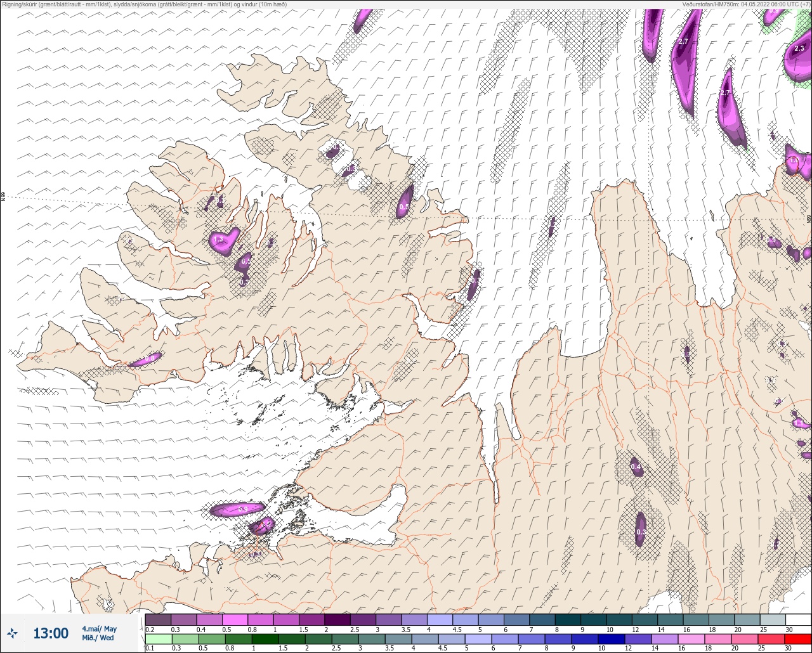Pick upper legend swatch between 1 and 1.5
Image resolution: width=812 pixels, height=653 pixels.
[286, 619]
